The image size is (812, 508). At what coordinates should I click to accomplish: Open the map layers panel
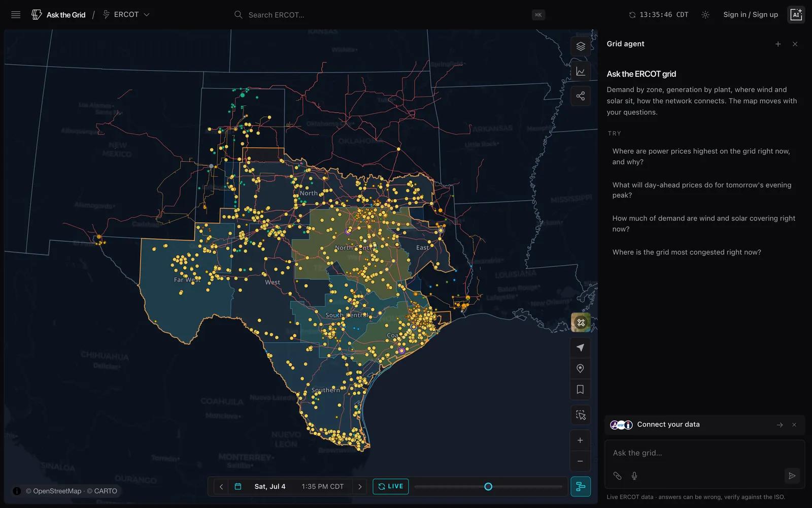pyautogui.click(x=581, y=46)
